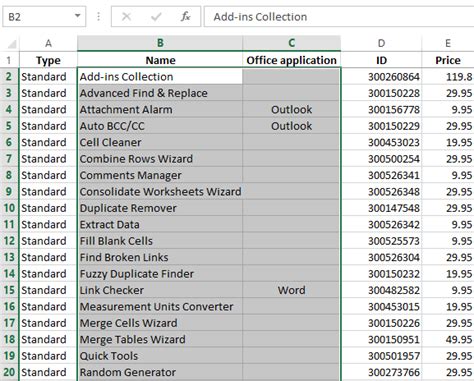Select ID cell 300453023

click(381, 142)
